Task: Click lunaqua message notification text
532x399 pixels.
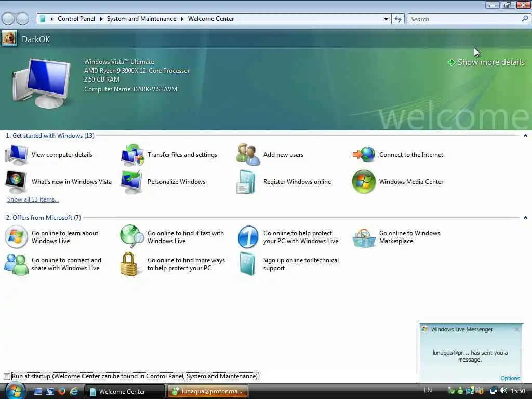Action: pos(470,356)
